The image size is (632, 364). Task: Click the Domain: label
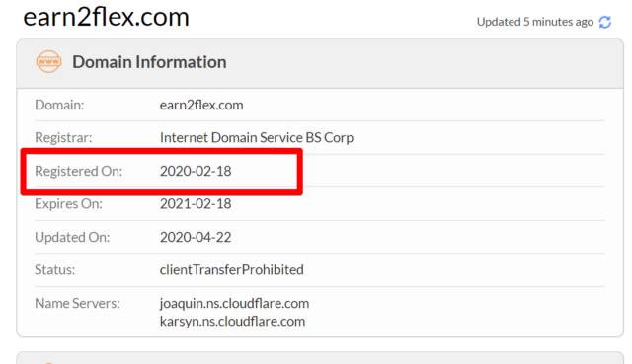coord(59,106)
